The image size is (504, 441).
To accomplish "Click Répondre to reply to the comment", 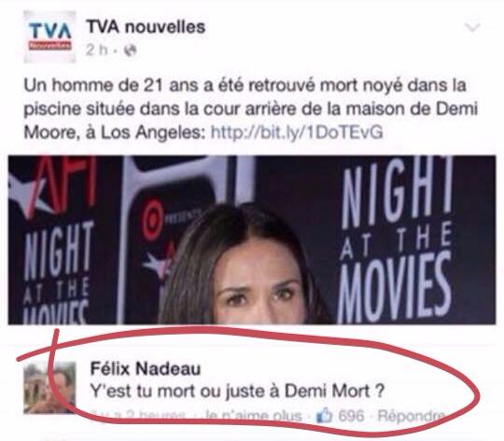I will coord(411,416).
